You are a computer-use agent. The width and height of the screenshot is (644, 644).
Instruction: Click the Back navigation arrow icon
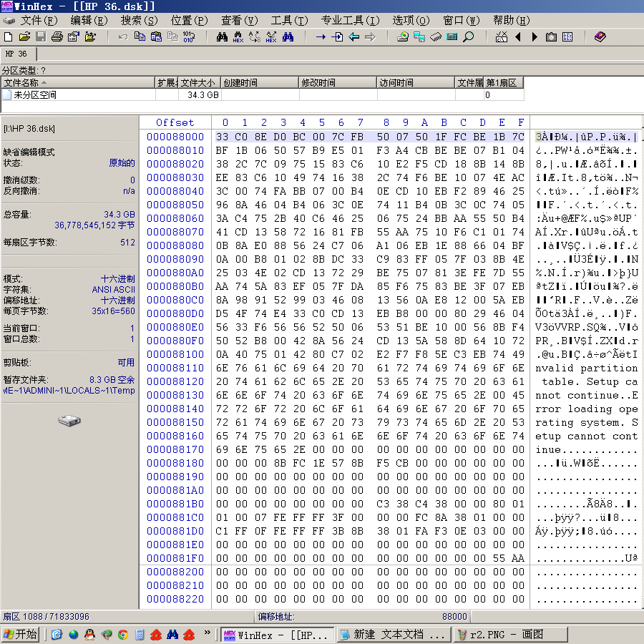pyautogui.click(x=353, y=37)
